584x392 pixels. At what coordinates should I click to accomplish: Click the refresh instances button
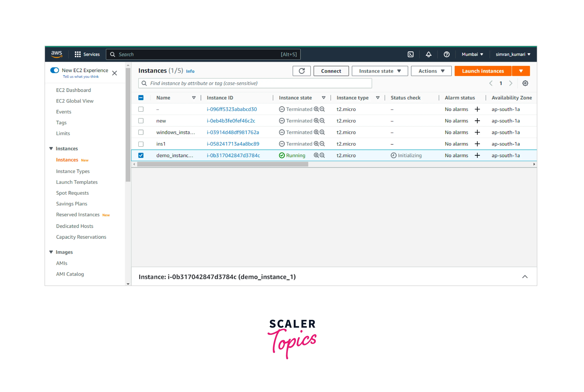coord(301,71)
